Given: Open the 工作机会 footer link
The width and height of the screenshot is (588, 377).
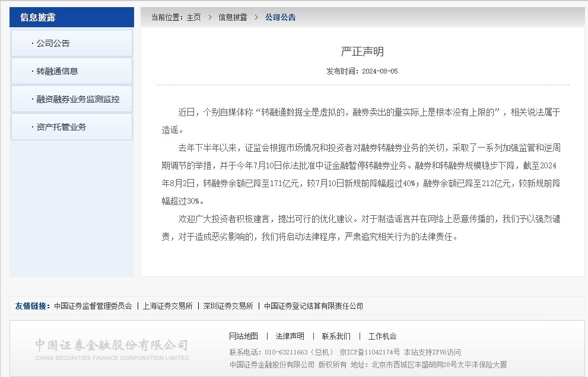Looking at the screenshot, I should (x=382, y=336).
